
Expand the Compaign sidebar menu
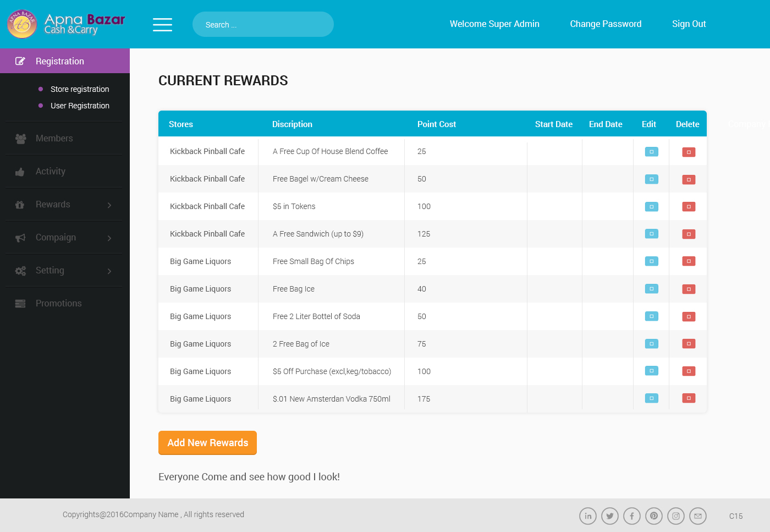[64, 238]
